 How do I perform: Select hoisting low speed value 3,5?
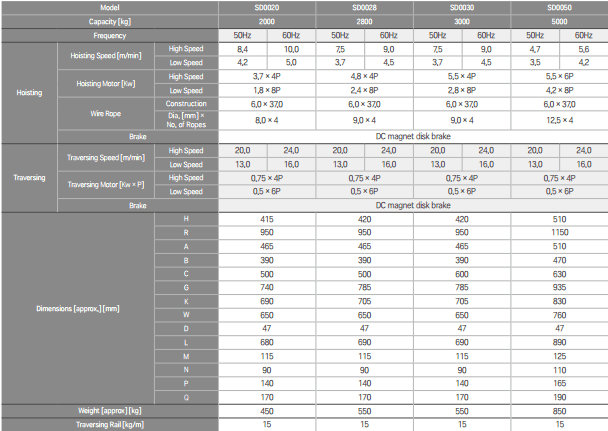[x=535, y=62]
